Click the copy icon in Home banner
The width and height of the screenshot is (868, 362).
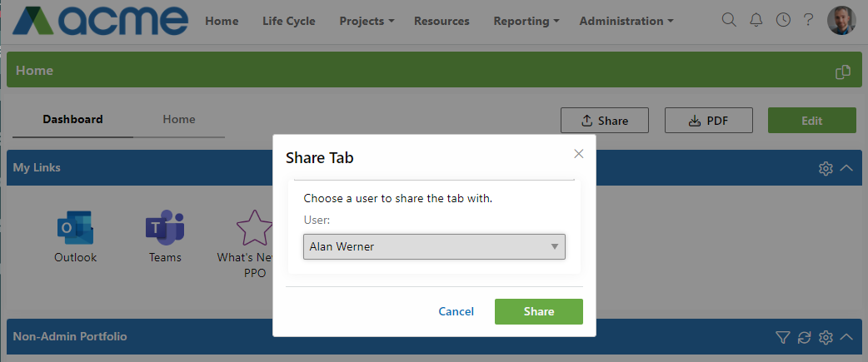click(x=842, y=72)
